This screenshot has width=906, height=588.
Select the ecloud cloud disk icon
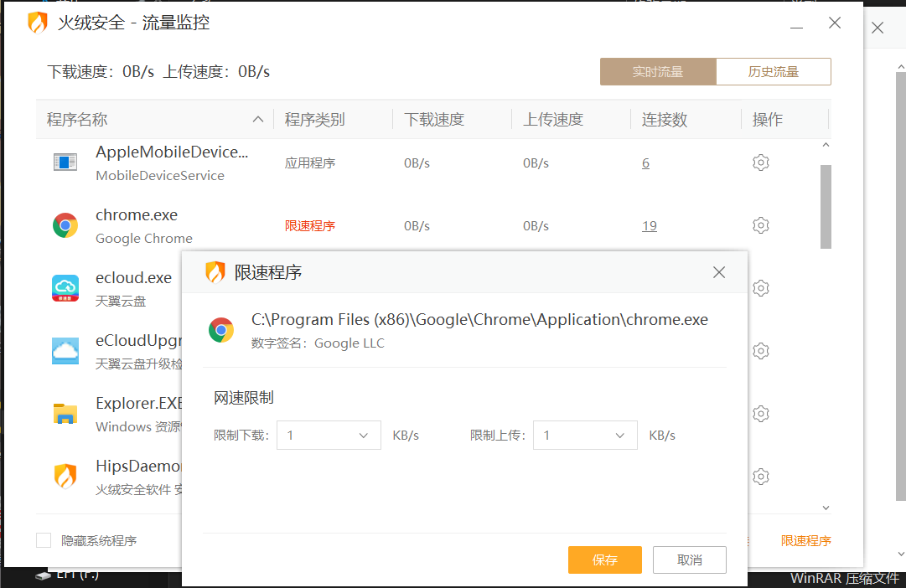(x=65, y=288)
